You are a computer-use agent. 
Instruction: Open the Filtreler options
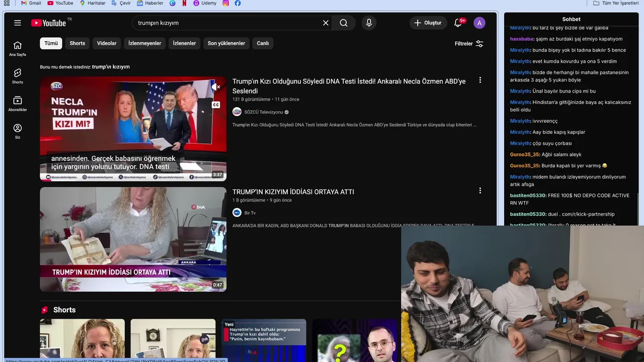coord(469,44)
